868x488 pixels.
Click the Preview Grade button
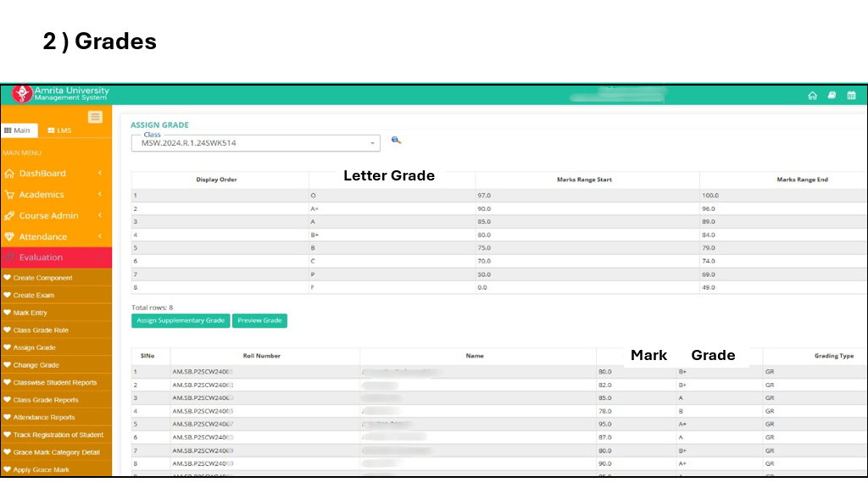point(259,321)
